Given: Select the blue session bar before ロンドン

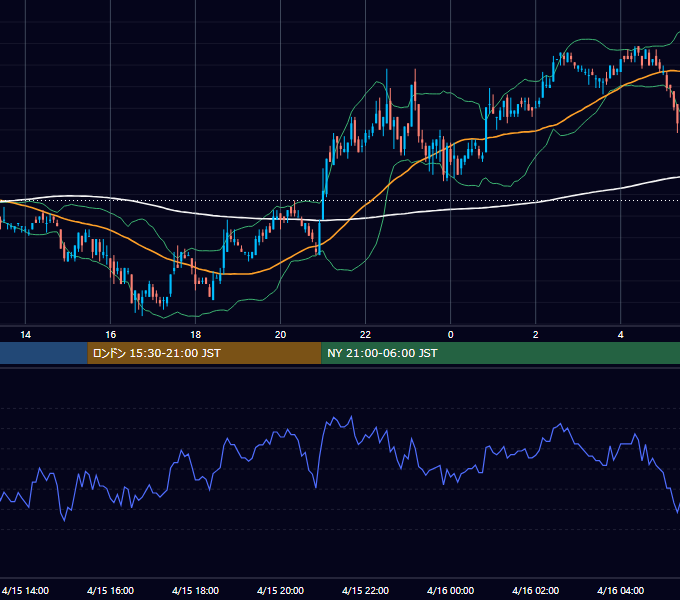Looking at the screenshot, I should point(43,353).
